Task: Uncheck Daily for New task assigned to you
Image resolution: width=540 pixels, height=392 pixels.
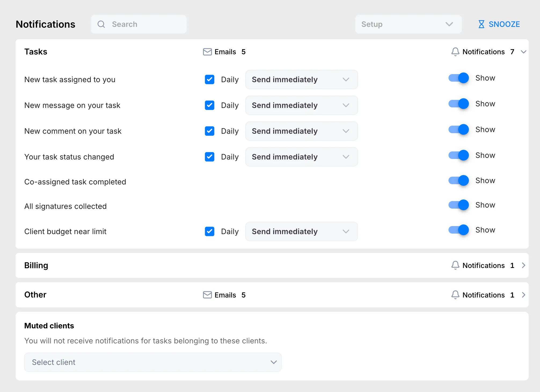Action: (209, 79)
